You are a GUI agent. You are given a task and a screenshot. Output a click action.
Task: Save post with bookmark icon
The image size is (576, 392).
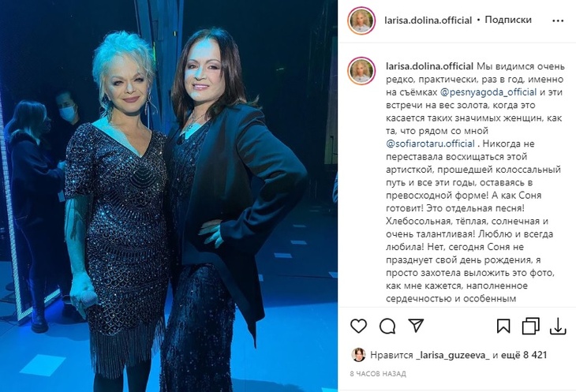[503, 326]
